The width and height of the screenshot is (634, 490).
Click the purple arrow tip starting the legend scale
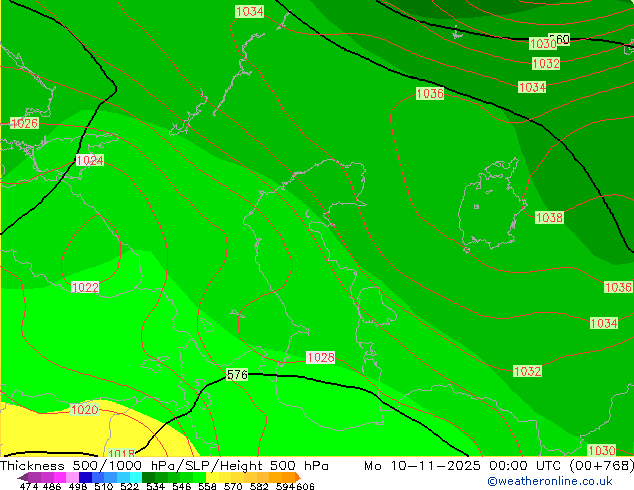pyautogui.click(x=22, y=477)
